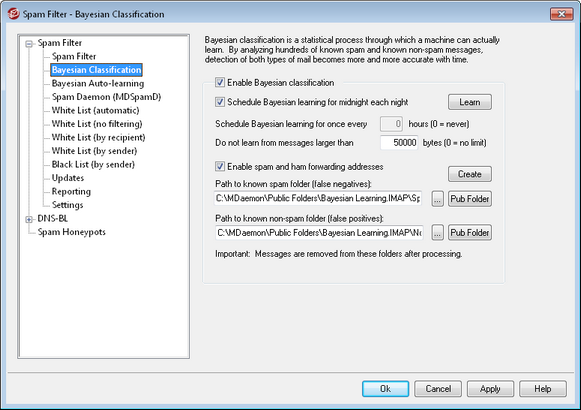Click the Learn button
This screenshot has width=581, height=410.
pos(470,102)
